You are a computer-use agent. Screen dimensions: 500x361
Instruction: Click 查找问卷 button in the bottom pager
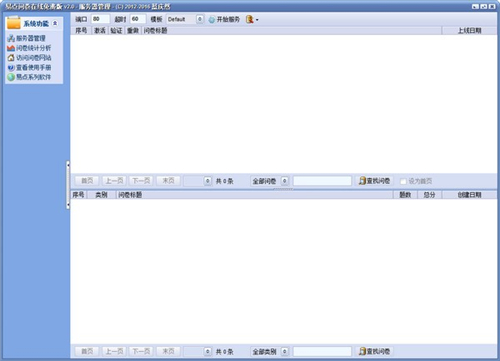374,351
